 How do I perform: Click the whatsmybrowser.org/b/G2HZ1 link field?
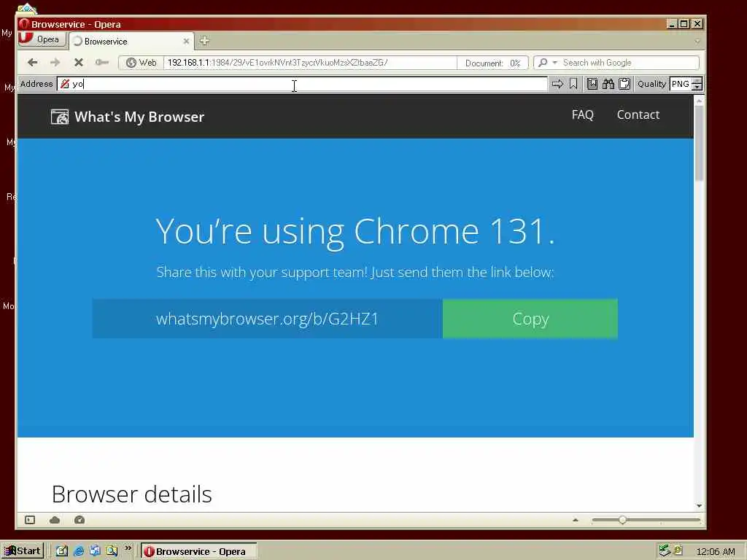pyautogui.click(x=267, y=319)
